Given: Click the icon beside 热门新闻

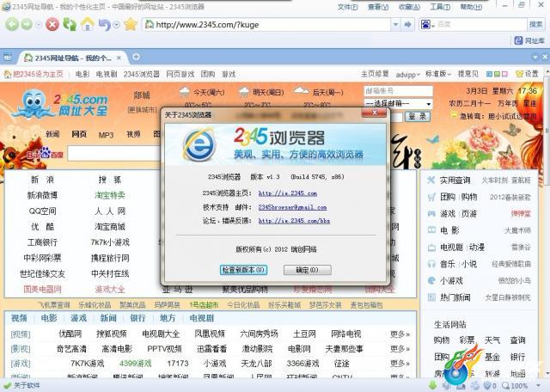Looking at the screenshot, I should [x=431, y=297].
